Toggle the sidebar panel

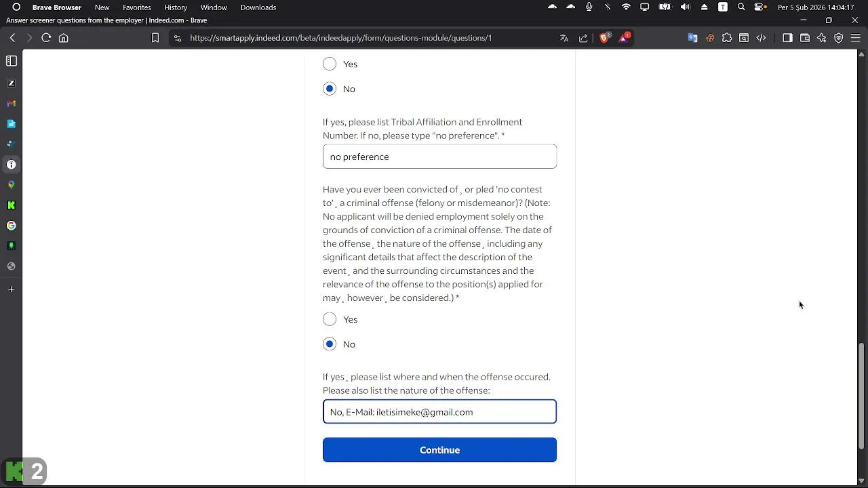click(787, 38)
